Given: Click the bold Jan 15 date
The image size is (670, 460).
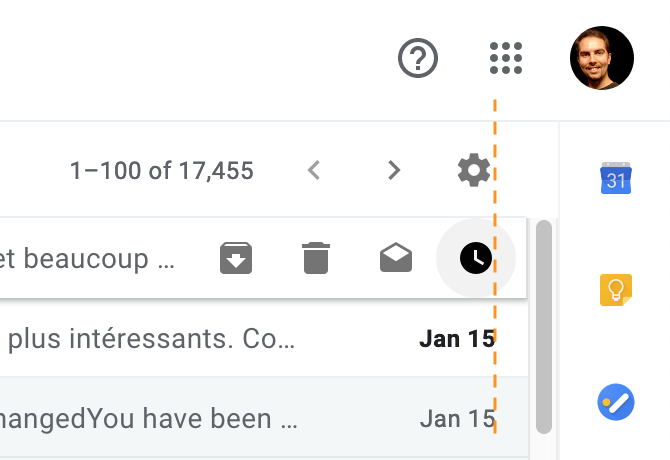Looking at the screenshot, I should 457,339.
